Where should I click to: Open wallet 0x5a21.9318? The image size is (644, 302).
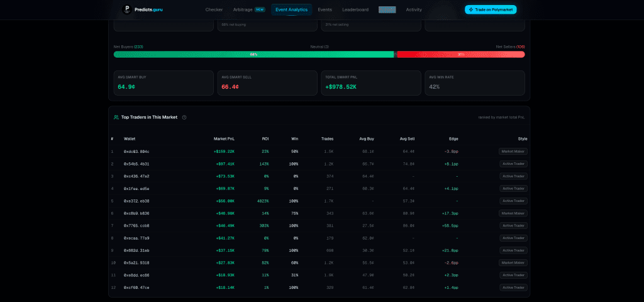tap(136, 262)
